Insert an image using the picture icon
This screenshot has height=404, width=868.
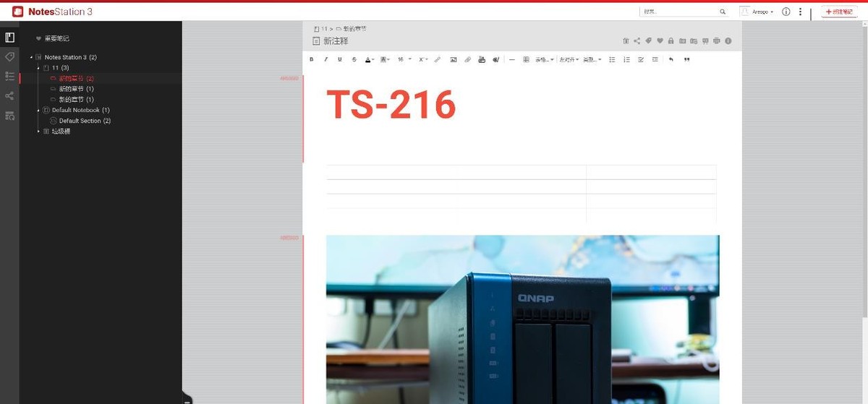[454, 59]
